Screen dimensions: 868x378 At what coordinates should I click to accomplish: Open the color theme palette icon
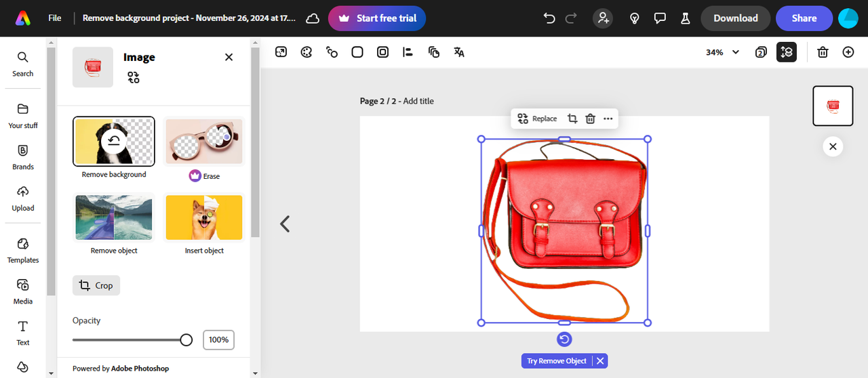click(307, 52)
